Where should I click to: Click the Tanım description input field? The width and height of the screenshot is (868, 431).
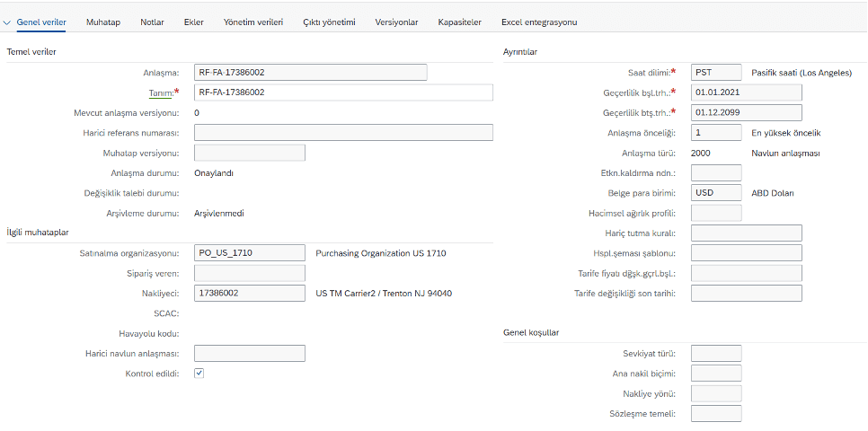343,92
